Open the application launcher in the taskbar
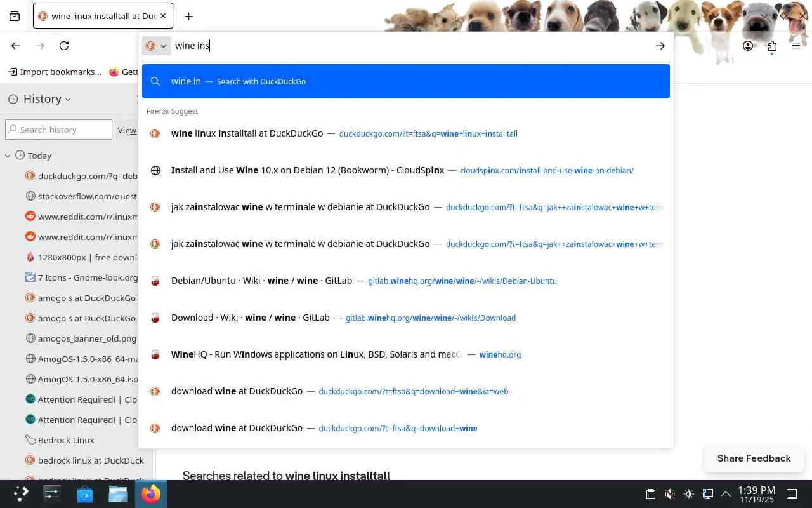 (x=21, y=494)
